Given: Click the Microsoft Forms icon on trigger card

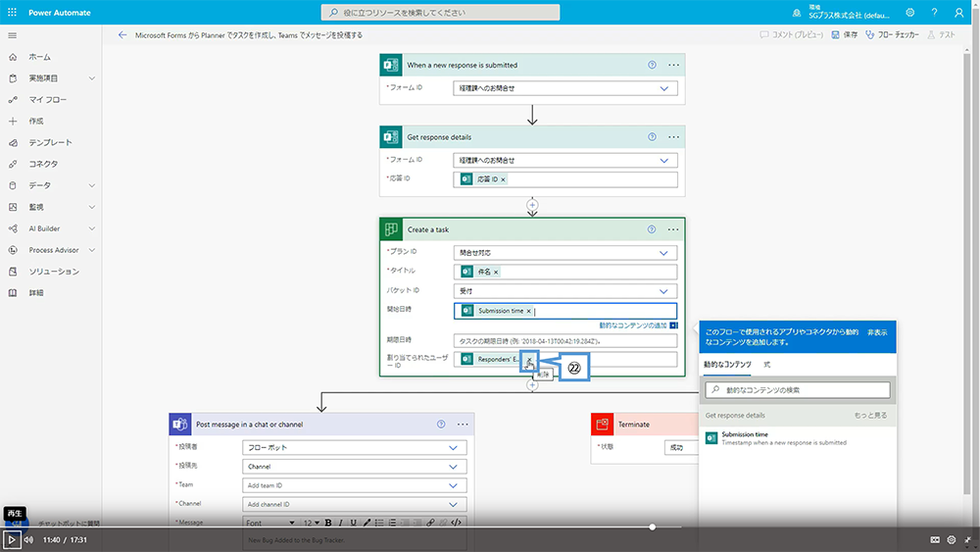Looking at the screenshot, I should pos(391,65).
